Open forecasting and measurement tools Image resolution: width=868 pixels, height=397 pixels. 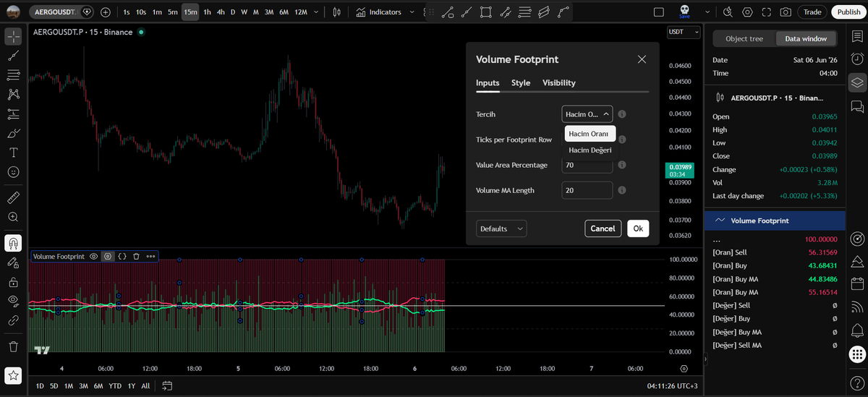pos(13,114)
